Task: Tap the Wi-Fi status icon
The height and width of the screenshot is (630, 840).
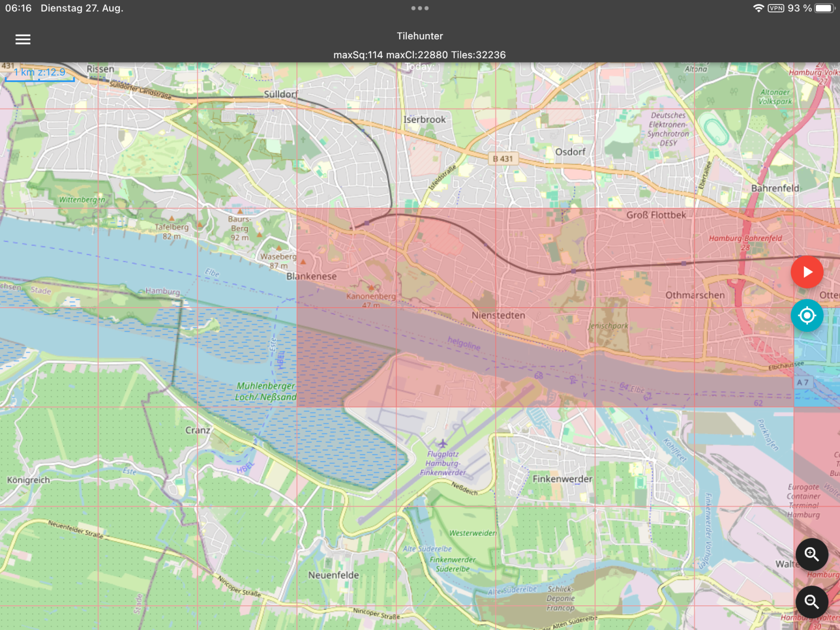Action: pos(758,8)
